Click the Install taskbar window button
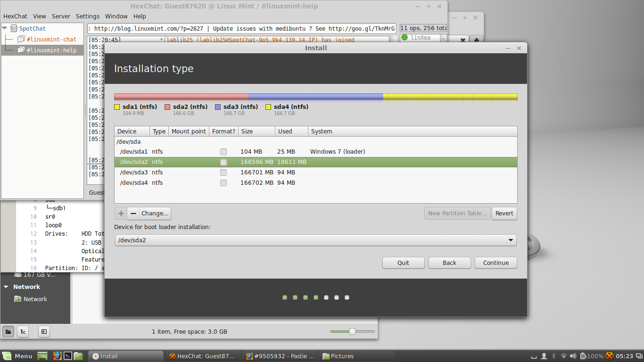This screenshot has width=644, height=362. click(126, 356)
